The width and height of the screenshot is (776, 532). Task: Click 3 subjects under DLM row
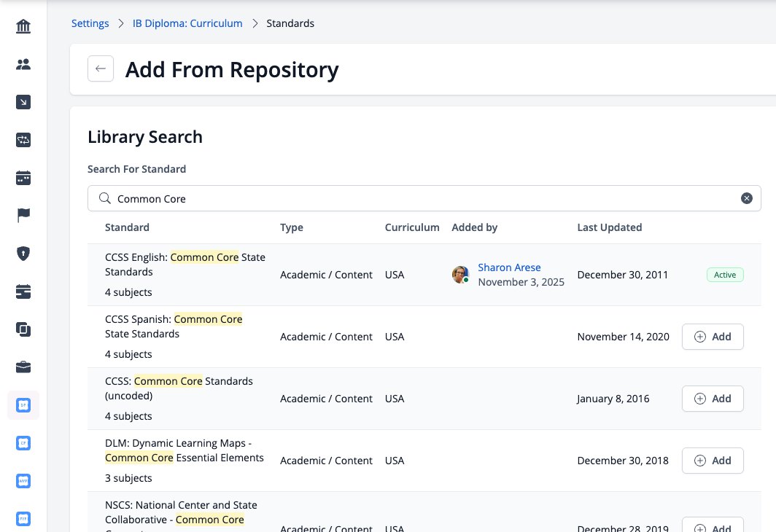[128, 478]
